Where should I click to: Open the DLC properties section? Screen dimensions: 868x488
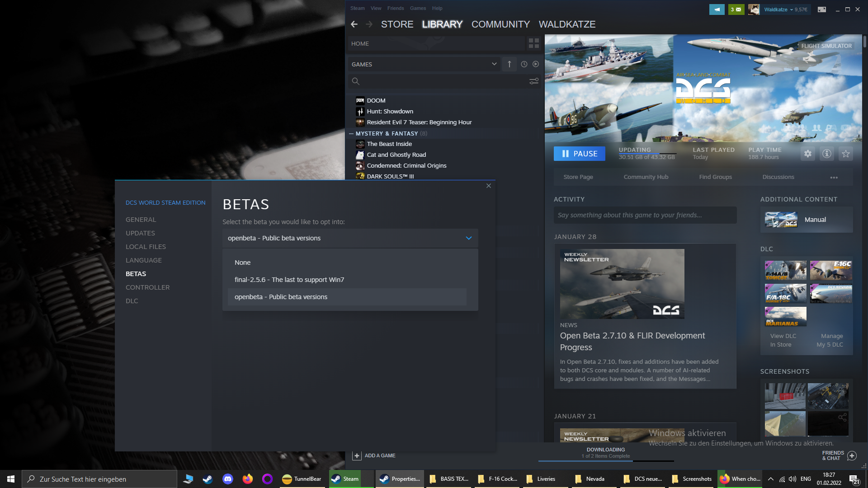132,301
